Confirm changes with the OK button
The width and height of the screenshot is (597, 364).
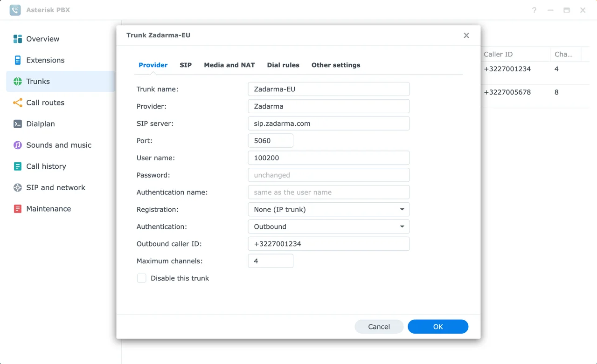(x=438, y=327)
